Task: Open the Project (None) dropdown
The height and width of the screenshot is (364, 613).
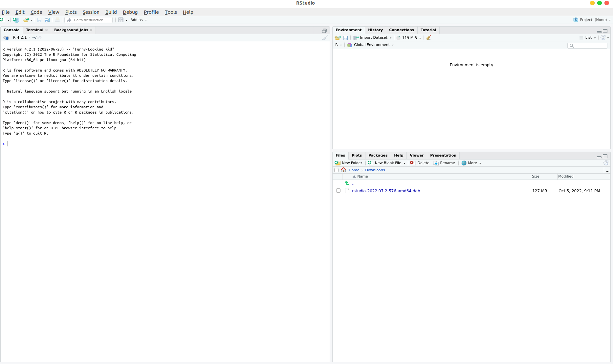Action: tap(592, 20)
